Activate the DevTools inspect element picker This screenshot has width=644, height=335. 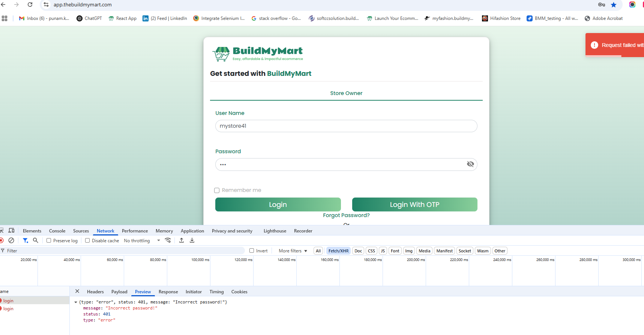coord(2,230)
